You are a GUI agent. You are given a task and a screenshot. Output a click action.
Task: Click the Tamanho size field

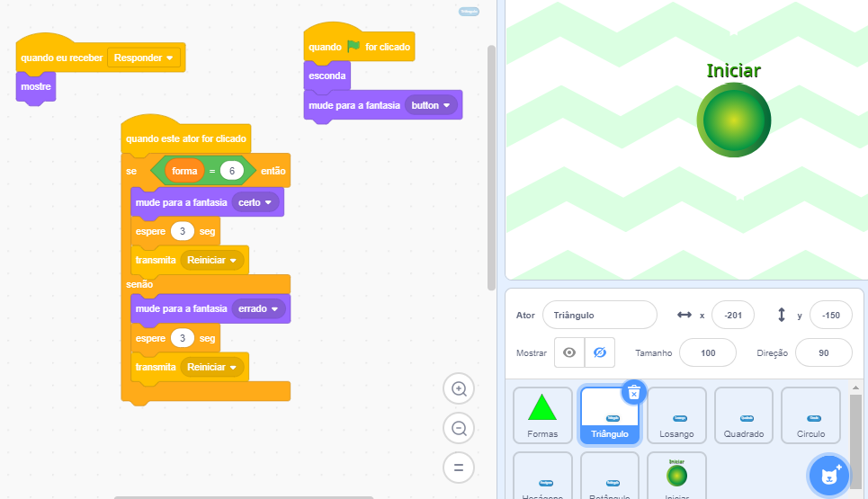(x=707, y=352)
